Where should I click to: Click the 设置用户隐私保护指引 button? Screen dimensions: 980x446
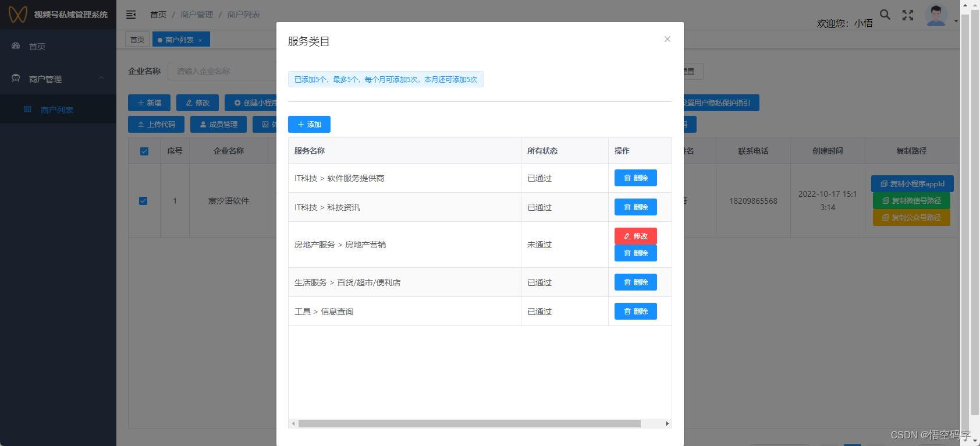pyautogui.click(x=721, y=102)
